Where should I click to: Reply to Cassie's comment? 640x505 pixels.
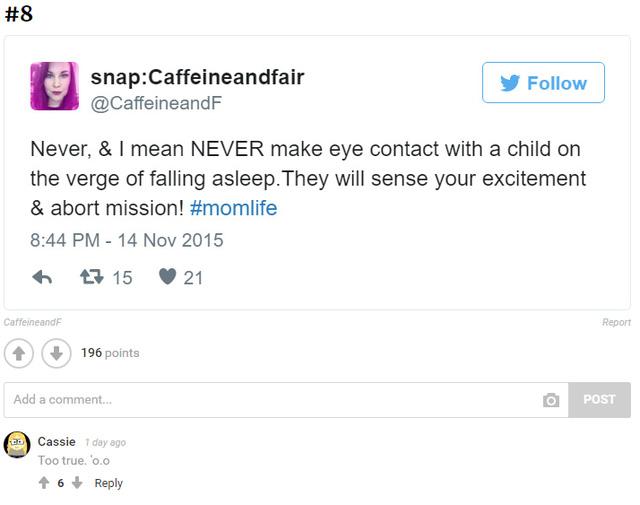click(x=108, y=483)
